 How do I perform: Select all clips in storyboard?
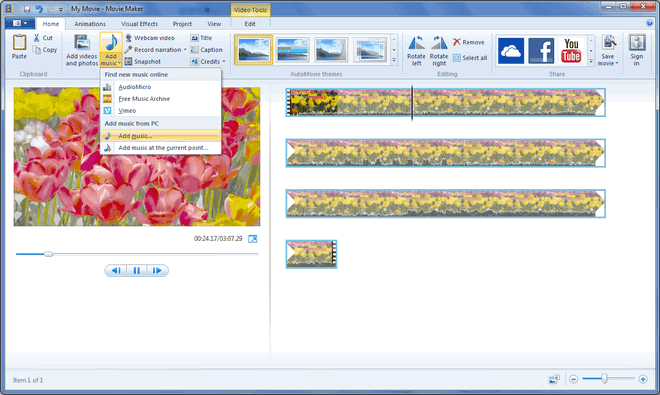470,58
